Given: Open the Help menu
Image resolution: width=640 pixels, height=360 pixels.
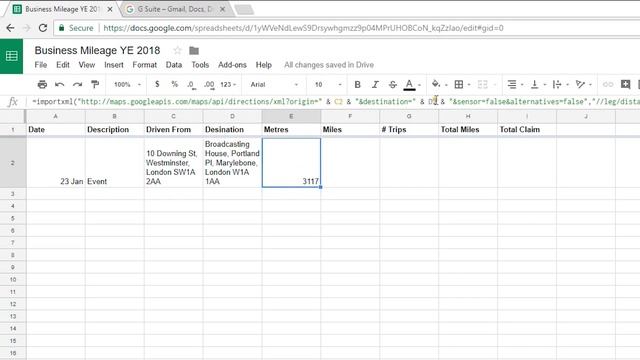Looking at the screenshot, I should click(264, 65).
